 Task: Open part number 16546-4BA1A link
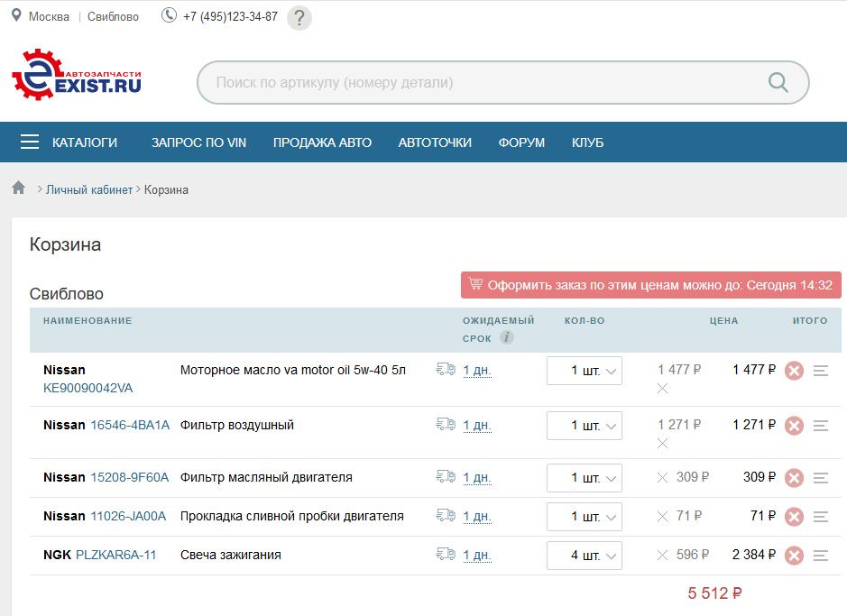click(130, 425)
